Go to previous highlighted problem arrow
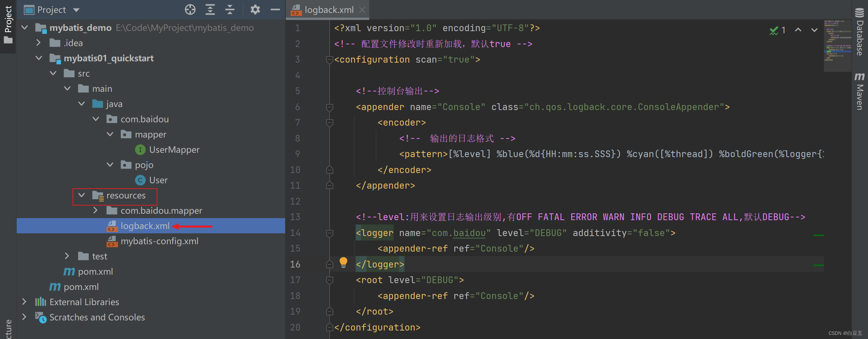 point(798,30)
